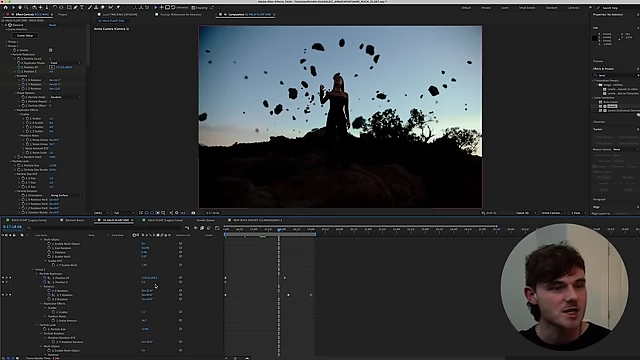Go to previous keyframe on Position XY row
This screenshot has width=640, height=360.
(3, 278)
